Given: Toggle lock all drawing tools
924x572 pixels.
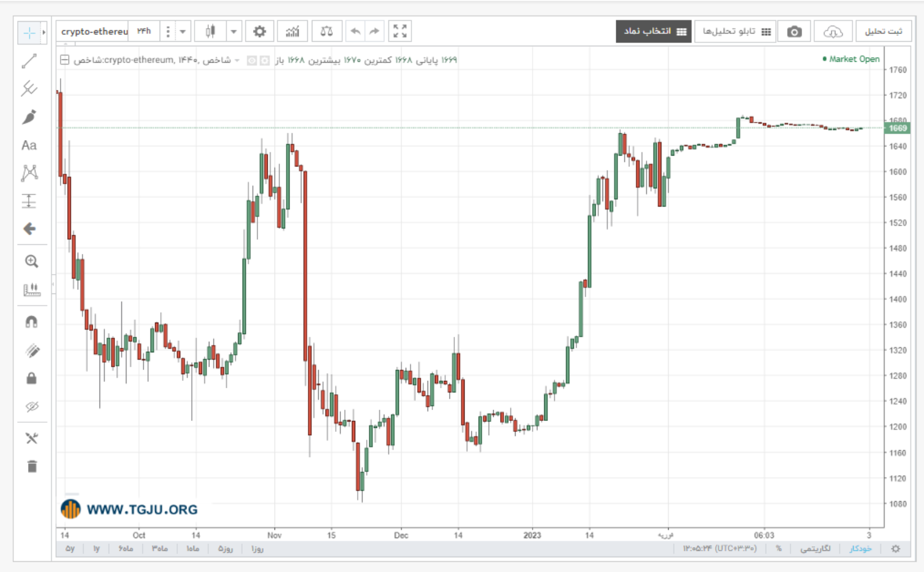Looking at the screenshot, I should [x=31, y=378].
